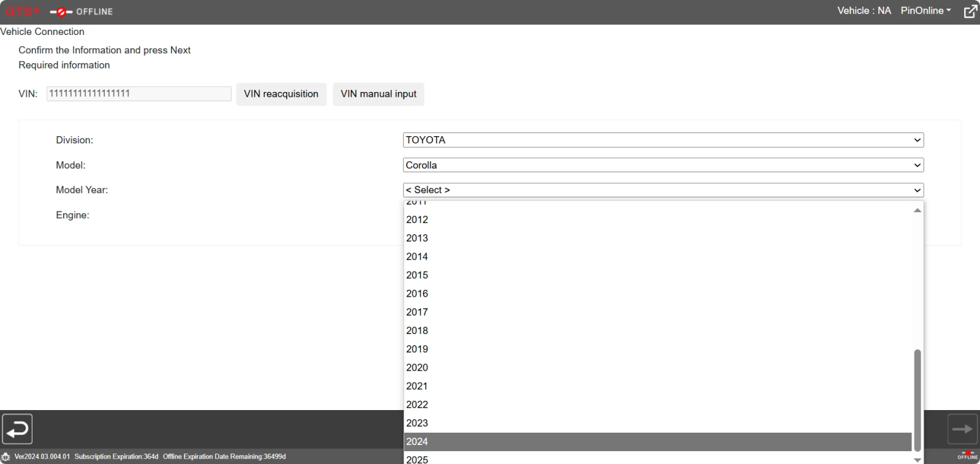
Task: Select 2022 as the model year
Action: click(x=658, y=405)
